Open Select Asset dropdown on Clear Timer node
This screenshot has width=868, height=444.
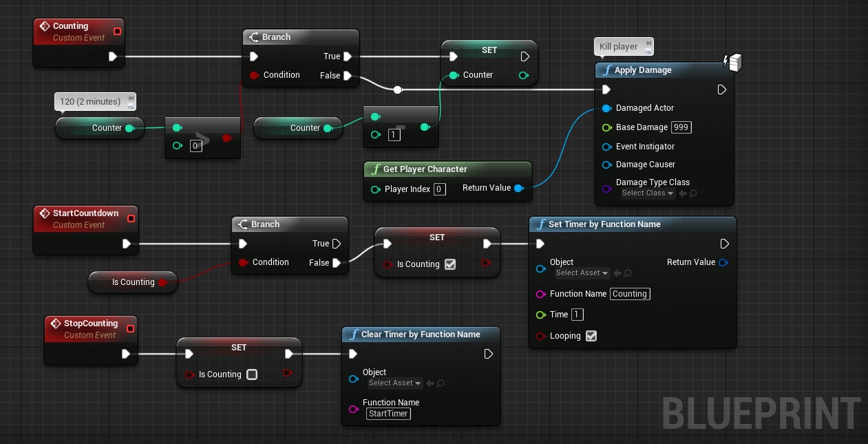tap(394, 383)
